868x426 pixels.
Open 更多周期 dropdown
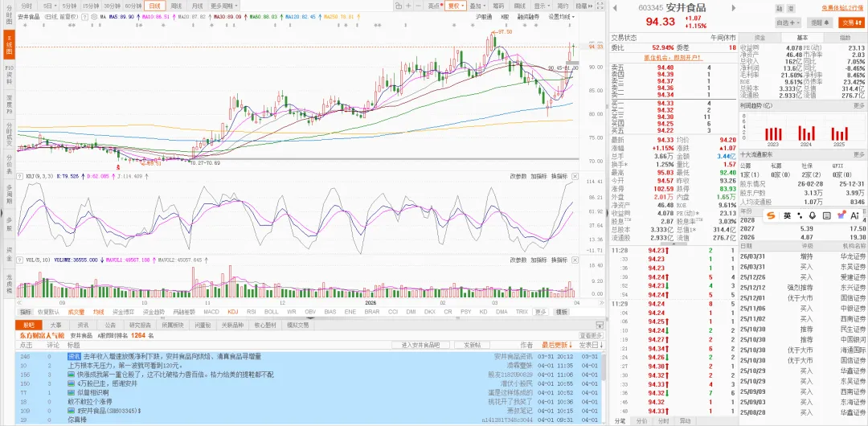tap(225, 6)
